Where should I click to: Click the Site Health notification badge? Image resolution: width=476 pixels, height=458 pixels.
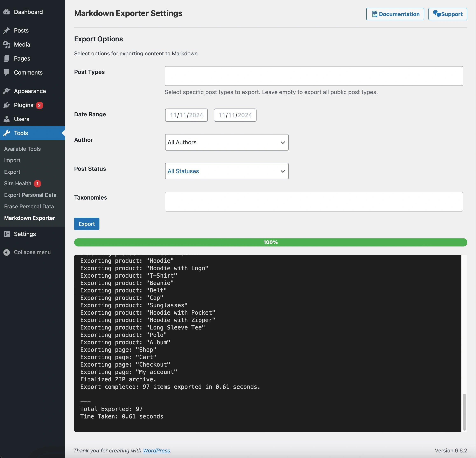(37, 184)
